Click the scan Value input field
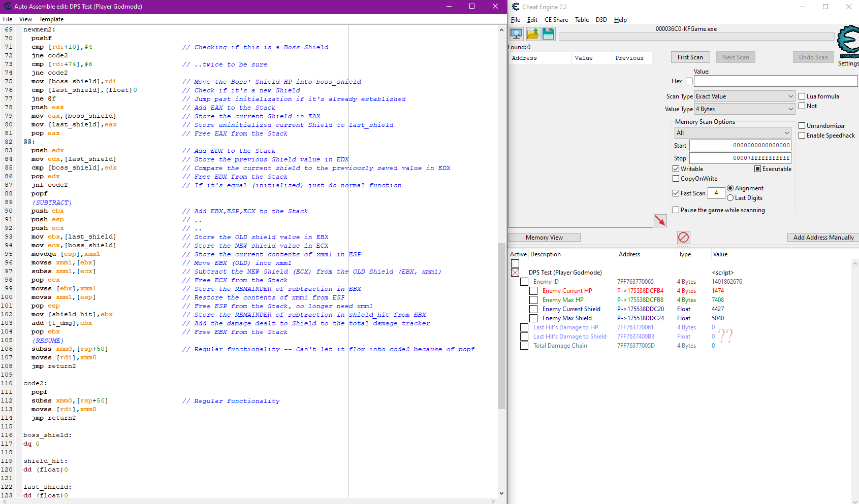 776,81
